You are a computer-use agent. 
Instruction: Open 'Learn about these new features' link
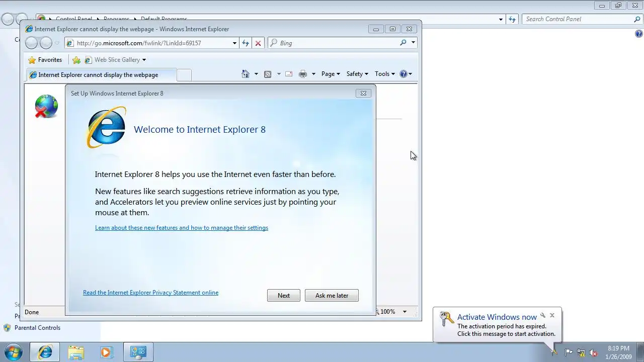[x=182, y=228]
